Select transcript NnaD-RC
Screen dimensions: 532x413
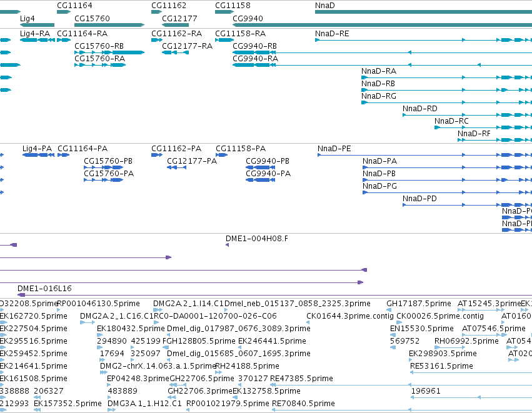[483, 127]
